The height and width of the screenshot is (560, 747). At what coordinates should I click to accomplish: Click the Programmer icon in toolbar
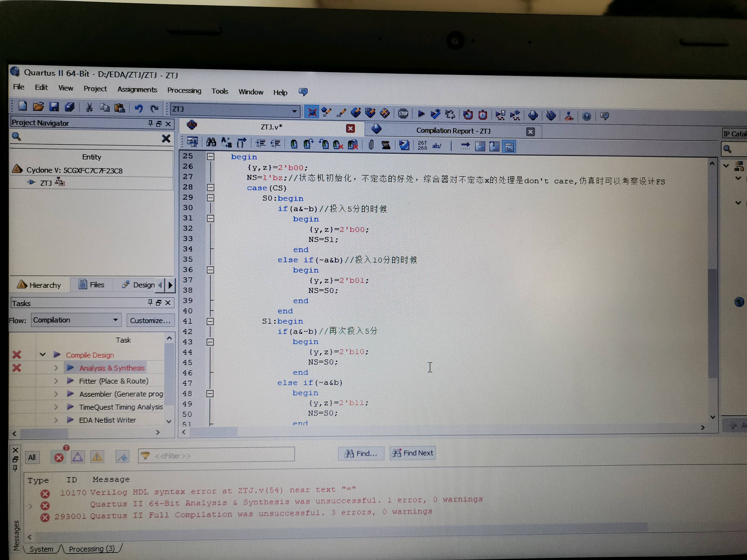click(551, 116)
